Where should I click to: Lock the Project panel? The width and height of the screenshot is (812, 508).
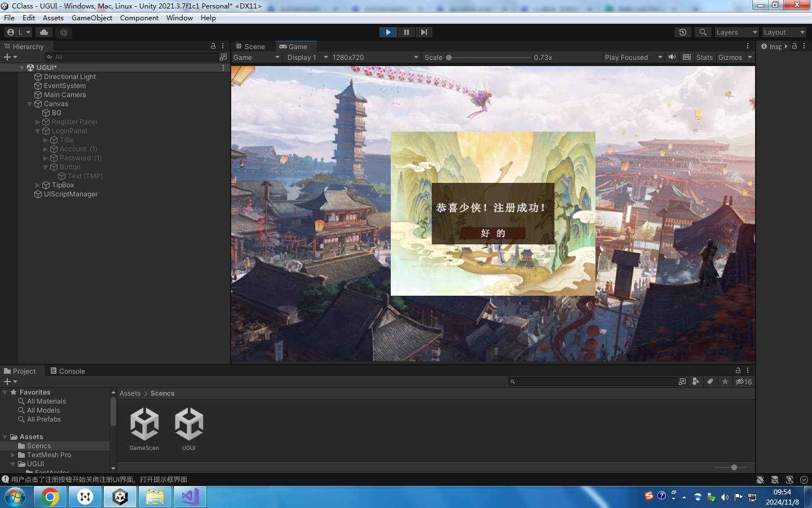tap(738, 370)
